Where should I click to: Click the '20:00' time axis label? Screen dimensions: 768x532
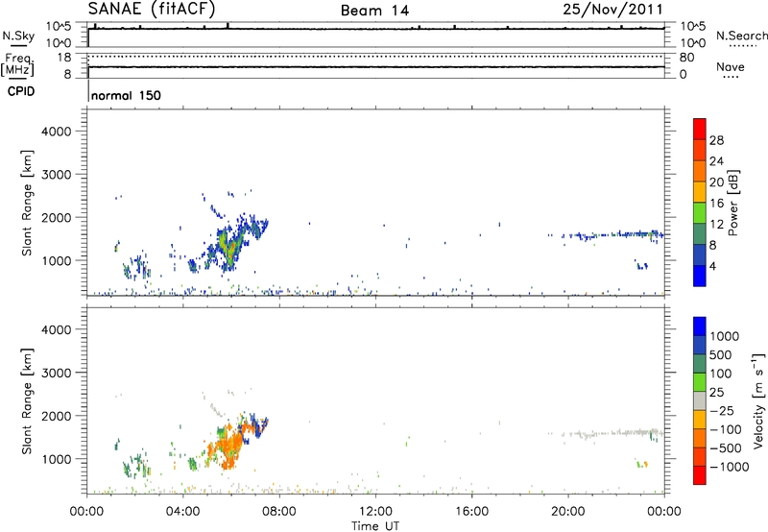click(567, 512)
